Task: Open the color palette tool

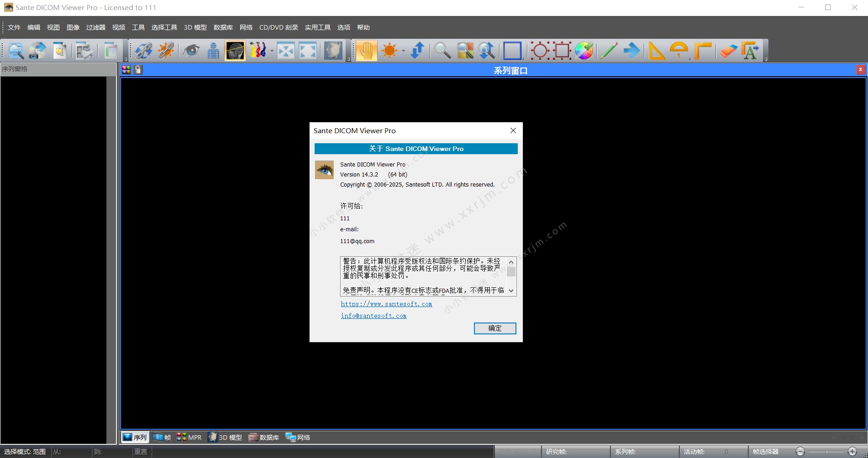Action: click(584, 51)
